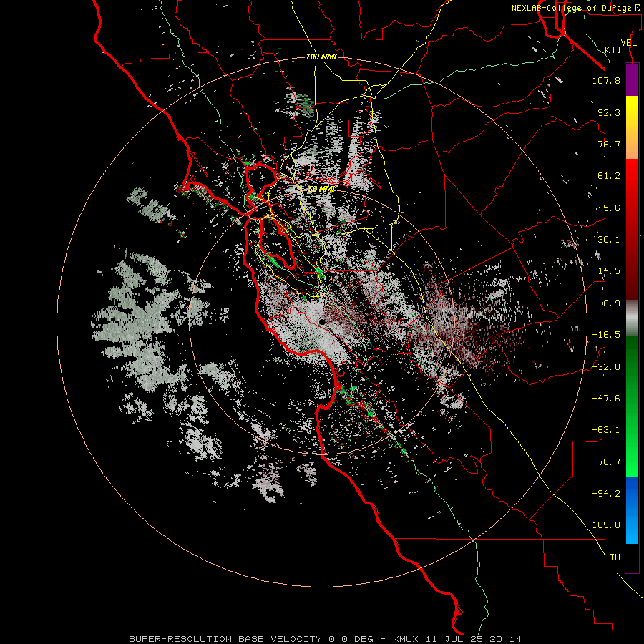Select the -32.0 legend value

[606, 367]
